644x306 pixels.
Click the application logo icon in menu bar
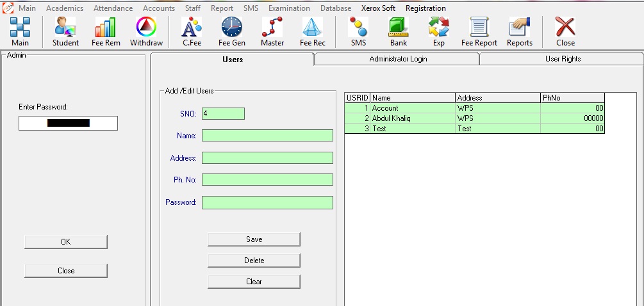[8, 8]
